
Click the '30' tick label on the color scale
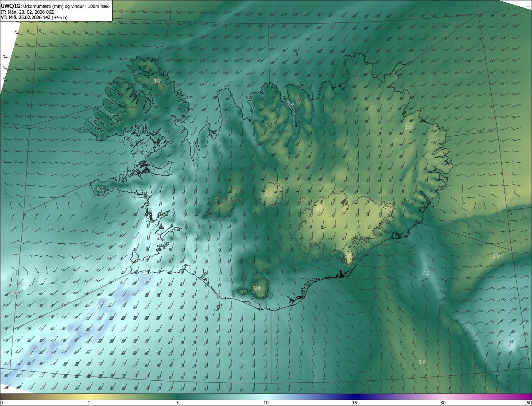[443, 403]
